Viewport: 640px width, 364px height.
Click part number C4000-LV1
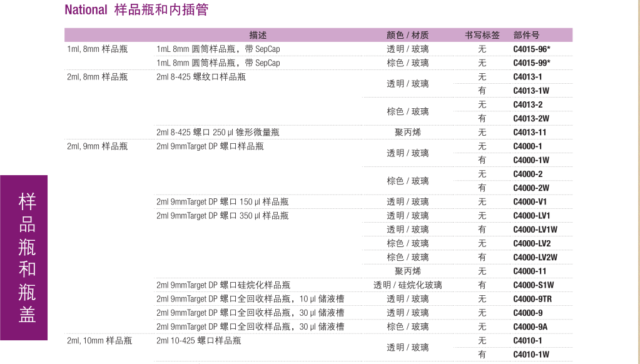[532, 216]
